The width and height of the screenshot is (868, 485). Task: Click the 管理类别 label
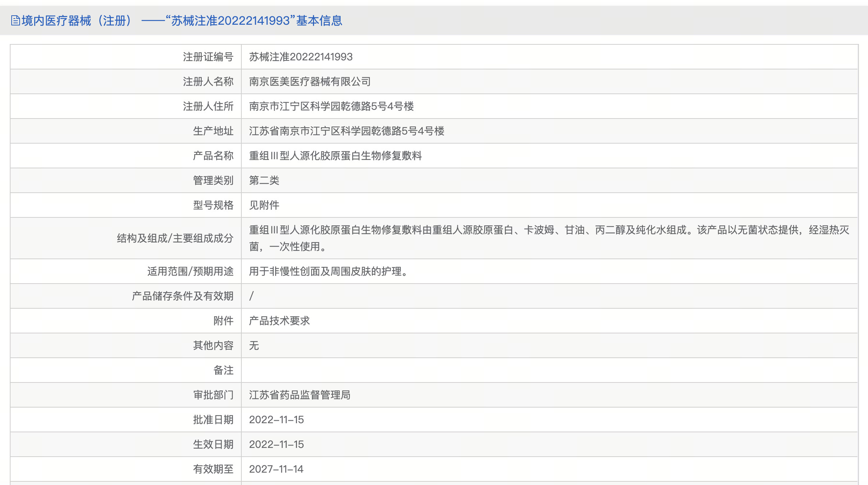click(x=213, y=181)
